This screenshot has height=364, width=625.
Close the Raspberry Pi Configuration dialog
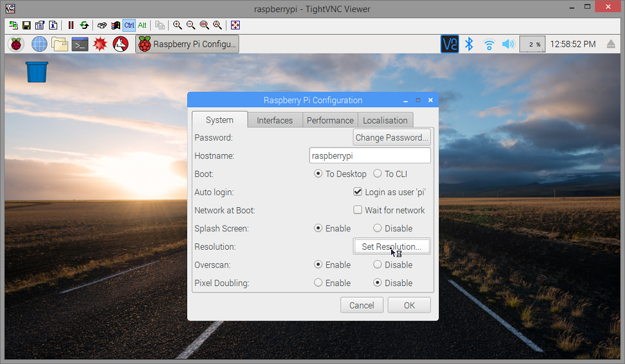coord(430,100)
